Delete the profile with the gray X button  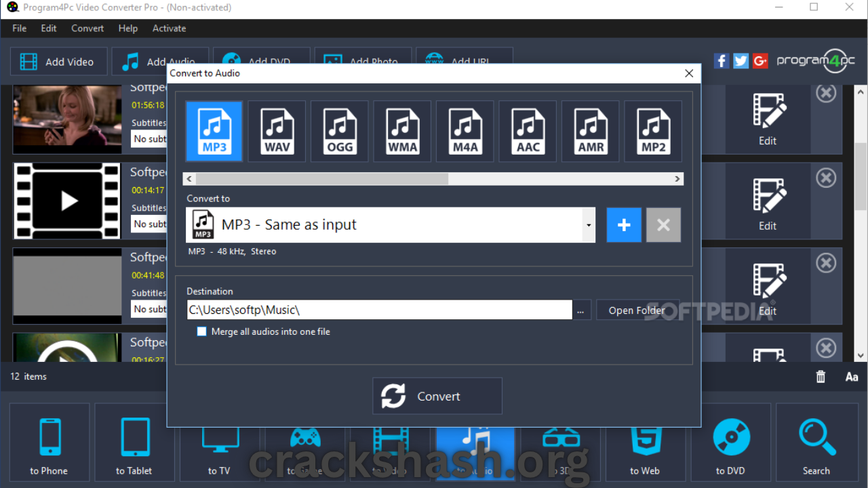point(663,225)
